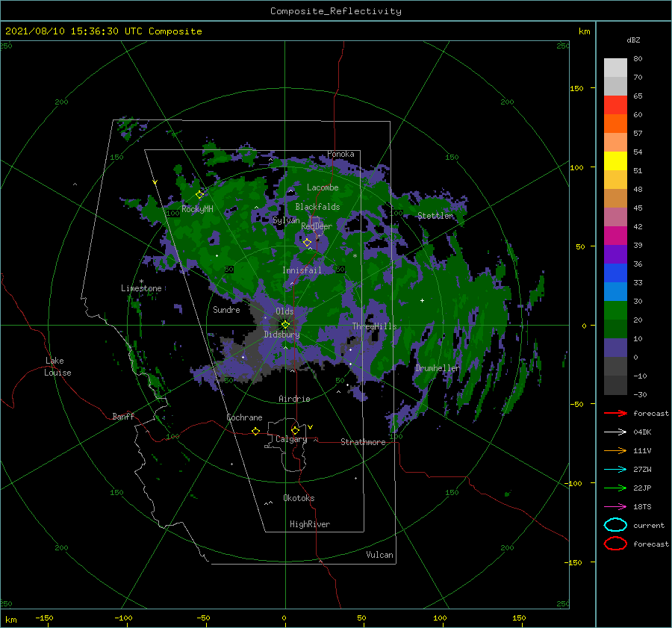This screenshot has height=628, width=672.
Task: Click the red forecast ellipse in legend
Action: pos(615,544)
